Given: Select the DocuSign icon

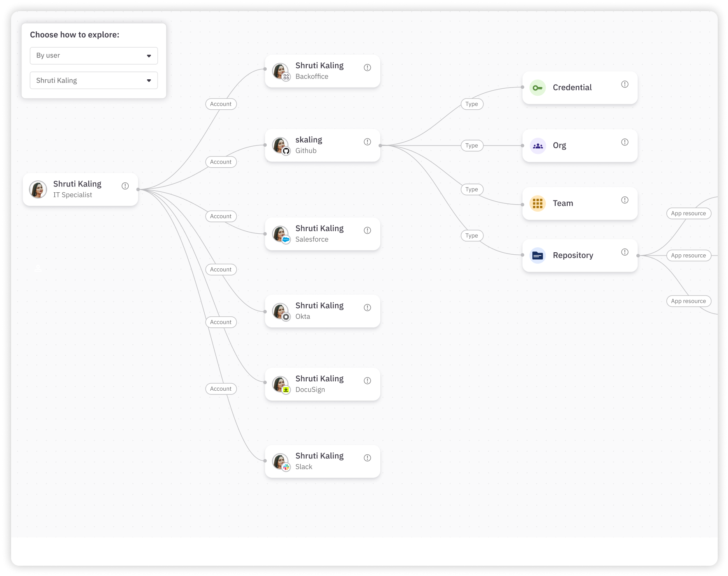Looking at the screenshot, I should coord(287,389).
